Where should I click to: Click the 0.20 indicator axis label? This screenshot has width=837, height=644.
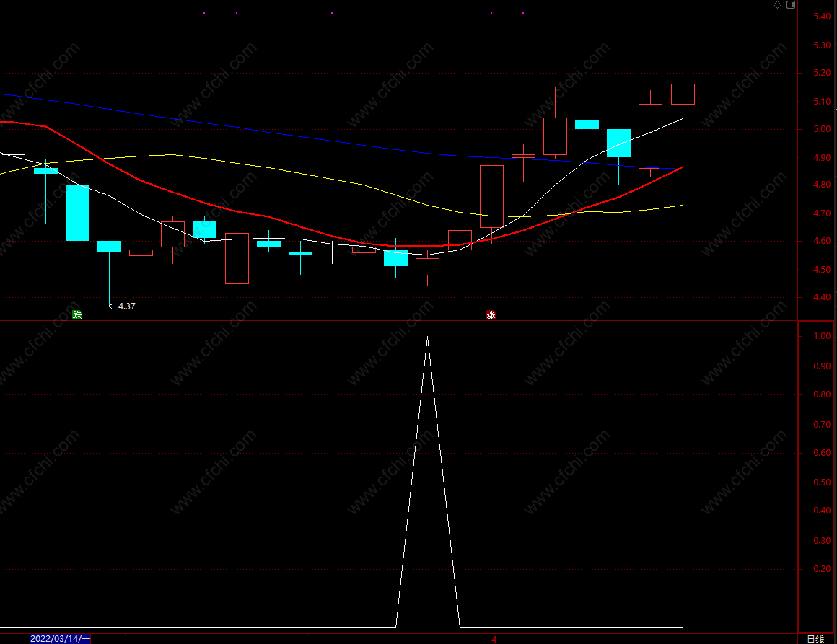[822, 569]
